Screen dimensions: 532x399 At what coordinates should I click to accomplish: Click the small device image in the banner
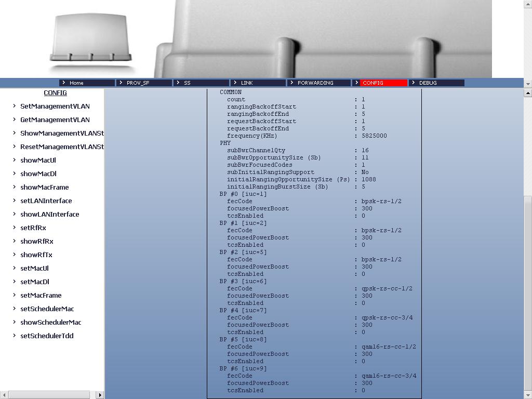coord(90,38)
